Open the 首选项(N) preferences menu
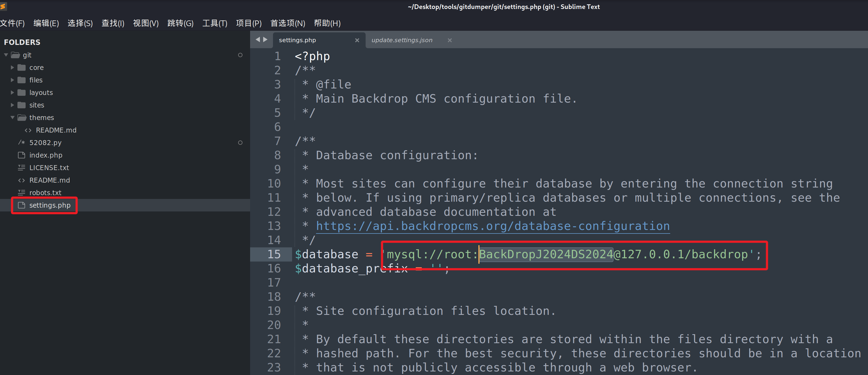 [x=287, y=23]
